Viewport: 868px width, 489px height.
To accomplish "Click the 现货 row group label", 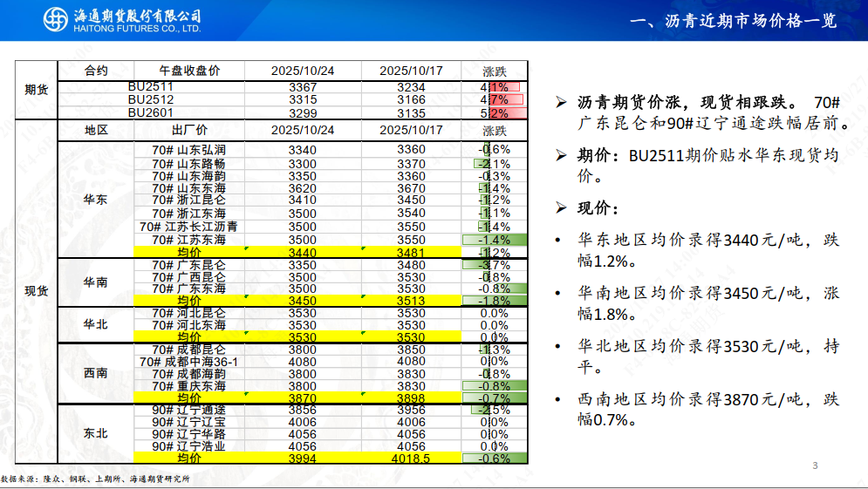I will (x=36, y=291).
